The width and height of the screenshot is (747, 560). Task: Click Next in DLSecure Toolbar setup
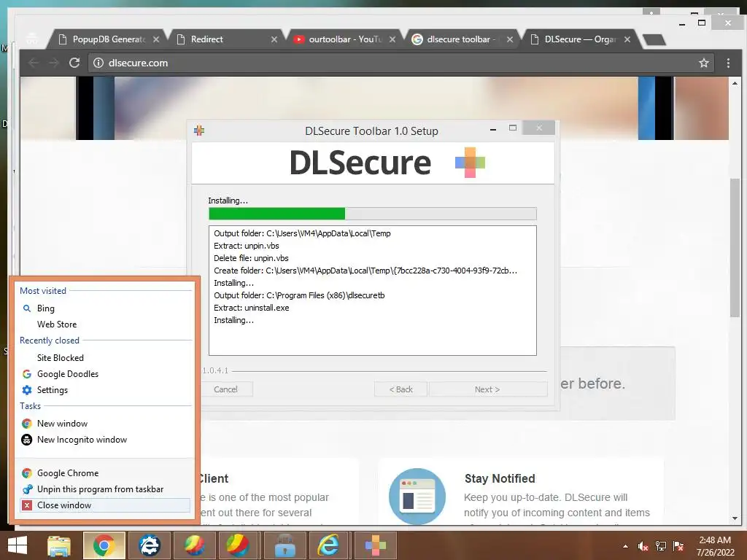coord(487,389)
